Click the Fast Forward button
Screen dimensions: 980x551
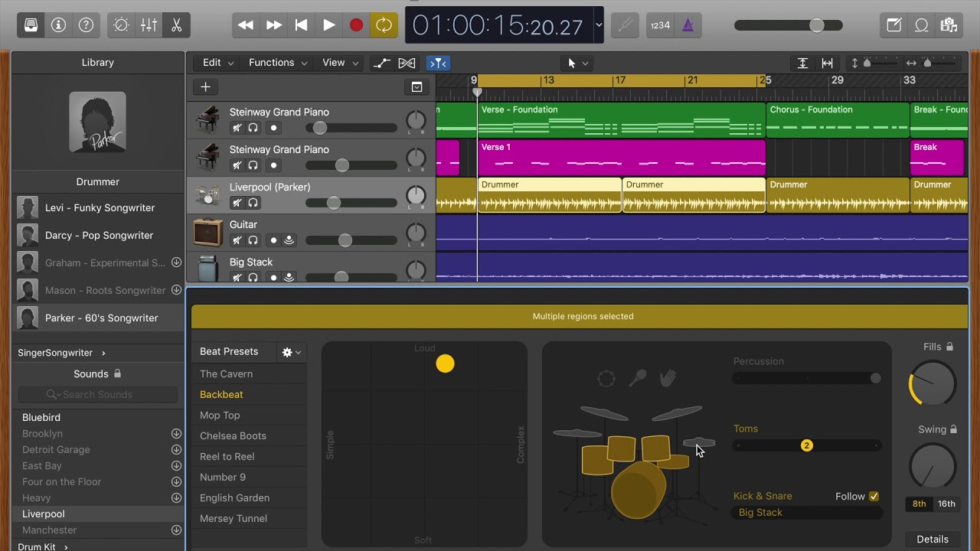tap(273, 25)
